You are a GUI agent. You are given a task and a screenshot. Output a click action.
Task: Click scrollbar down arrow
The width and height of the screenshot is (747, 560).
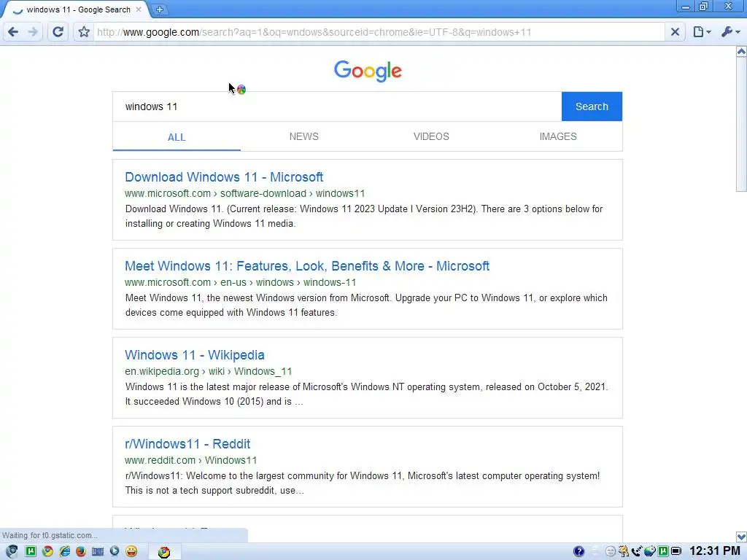(x=741, y=537)
